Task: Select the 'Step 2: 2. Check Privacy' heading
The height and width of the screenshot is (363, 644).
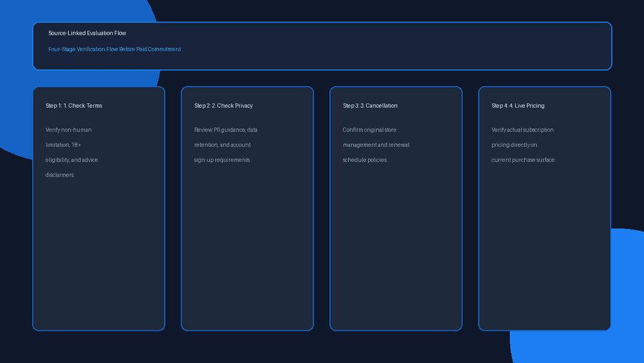Action: [223, 106]
